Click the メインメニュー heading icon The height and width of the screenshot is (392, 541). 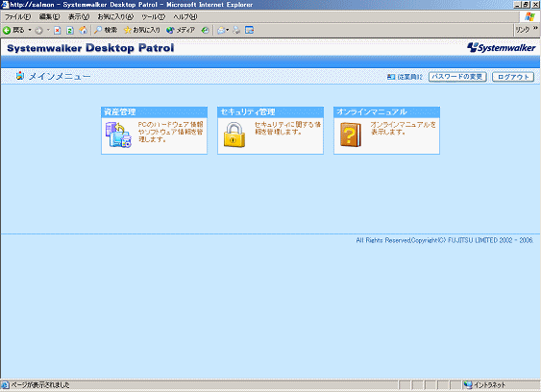[x=20, y=76]
